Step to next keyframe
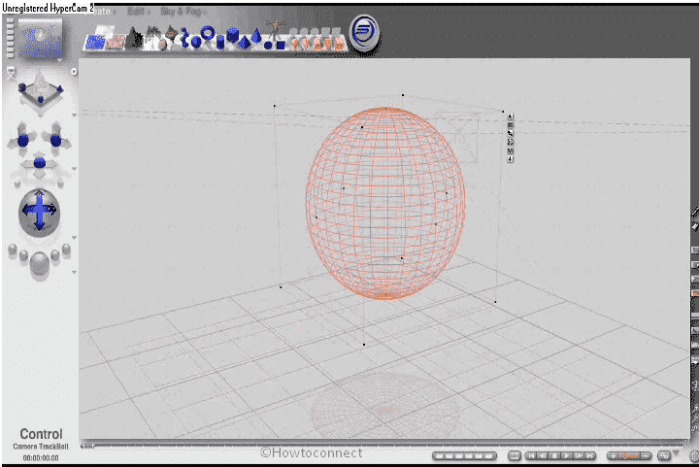The height and width of the screenshot is (467, 699). [578, 456]
